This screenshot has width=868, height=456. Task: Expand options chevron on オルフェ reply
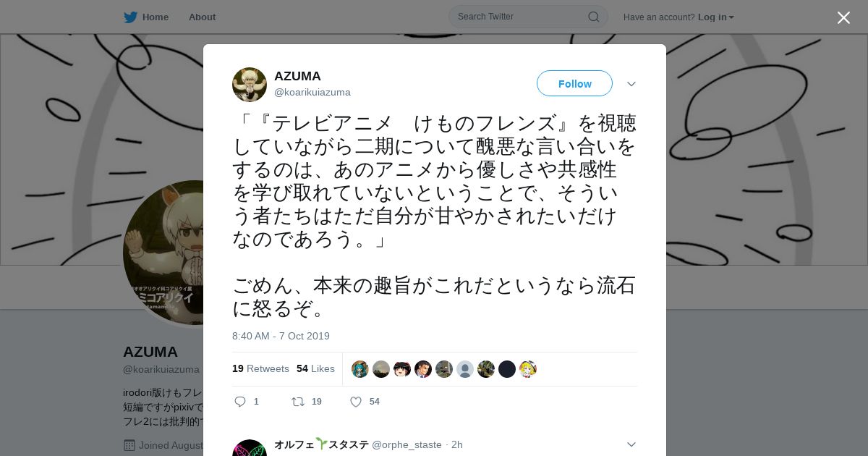point(631,444)
